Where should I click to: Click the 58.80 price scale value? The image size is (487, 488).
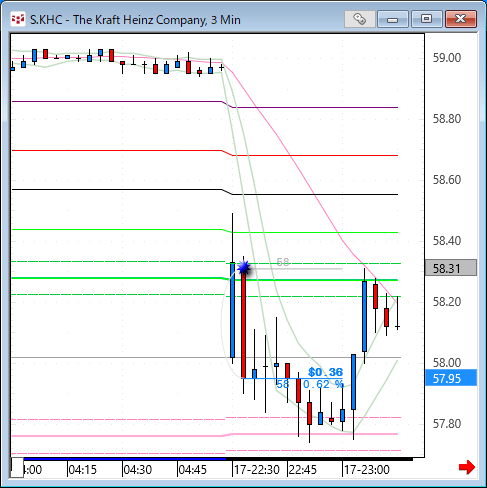(x=447, y=119)
